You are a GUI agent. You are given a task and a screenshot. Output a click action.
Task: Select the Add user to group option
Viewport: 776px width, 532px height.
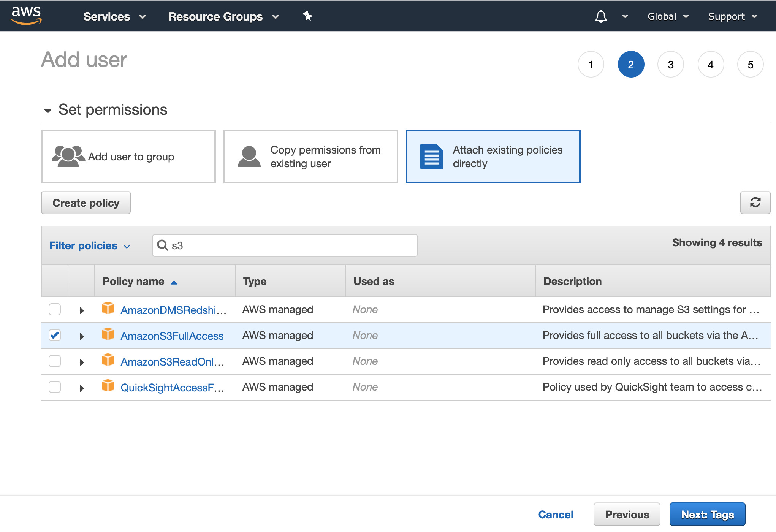coord(128,157)
